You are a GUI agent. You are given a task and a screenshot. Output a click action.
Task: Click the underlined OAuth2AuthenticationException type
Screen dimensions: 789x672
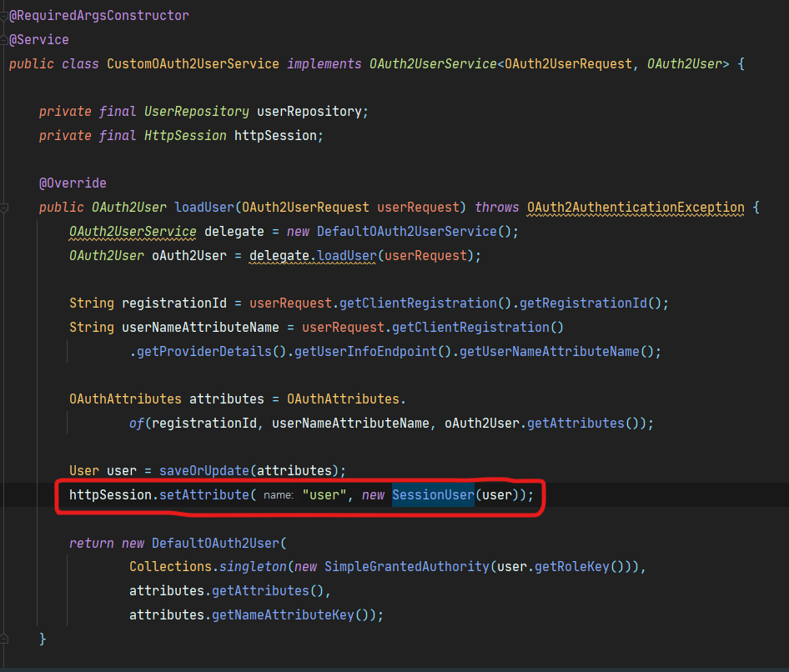tap(636, 208)
